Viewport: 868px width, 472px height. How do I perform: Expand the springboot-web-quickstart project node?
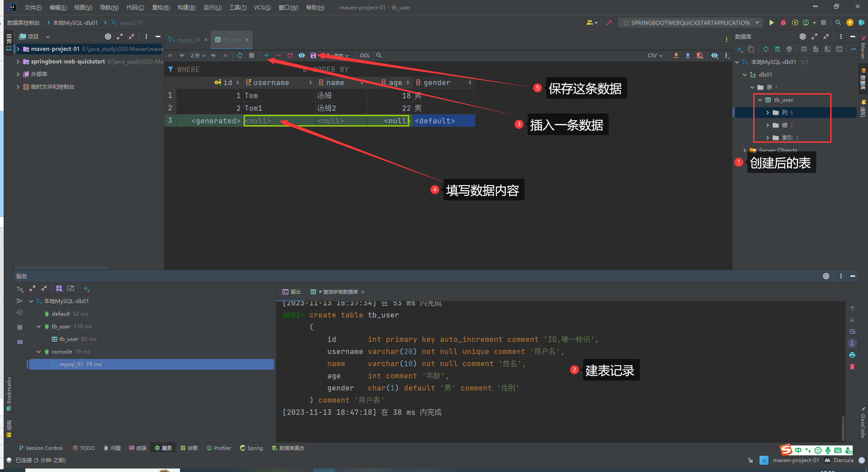click(x=18, y=62)
